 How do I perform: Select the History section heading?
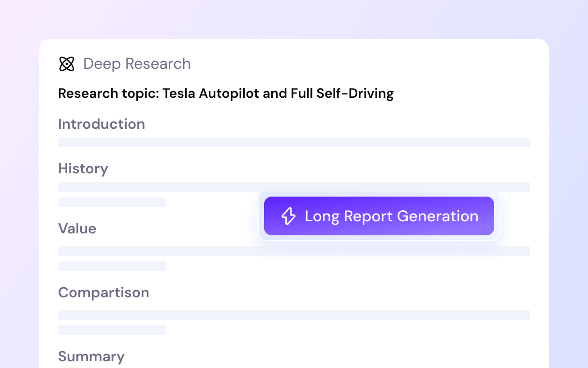[83, 169]
